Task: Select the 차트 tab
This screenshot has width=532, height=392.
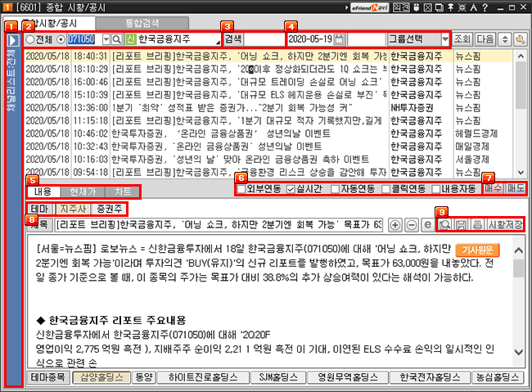Action: [x=122, y=191]
